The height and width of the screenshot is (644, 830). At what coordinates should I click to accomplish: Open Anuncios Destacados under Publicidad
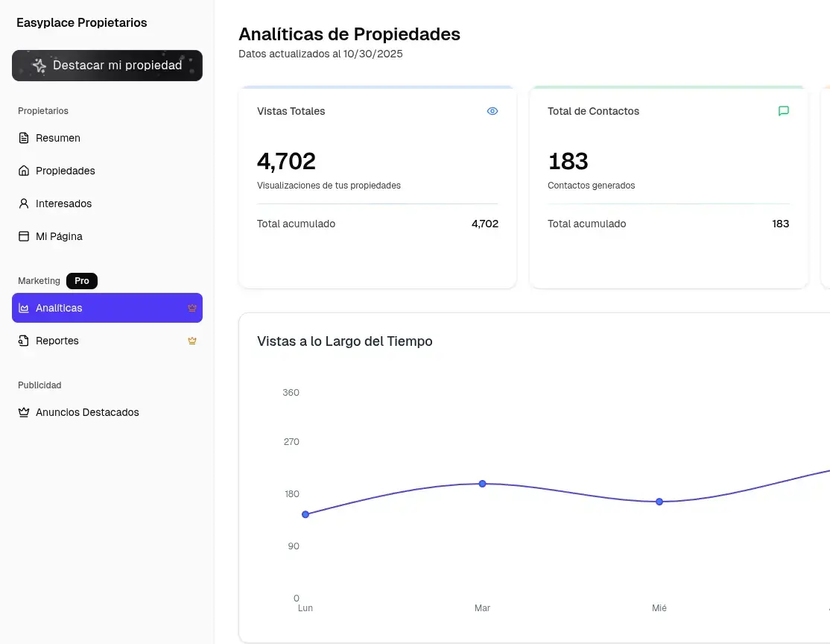point(87,412)
